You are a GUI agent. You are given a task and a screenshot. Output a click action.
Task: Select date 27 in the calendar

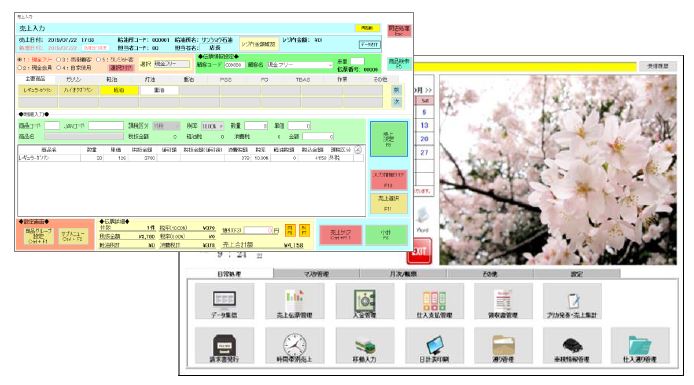424,152
